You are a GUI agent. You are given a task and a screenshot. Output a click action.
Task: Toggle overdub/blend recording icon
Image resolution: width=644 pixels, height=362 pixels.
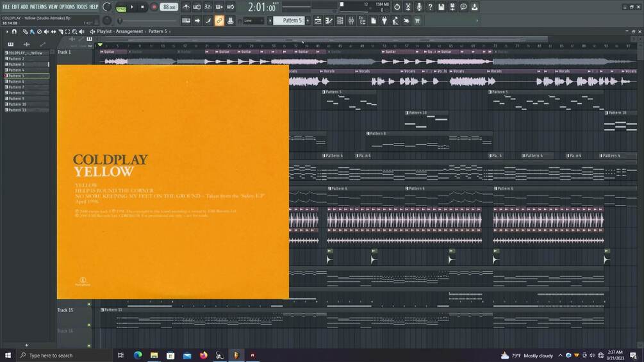(x=219, y=7)
